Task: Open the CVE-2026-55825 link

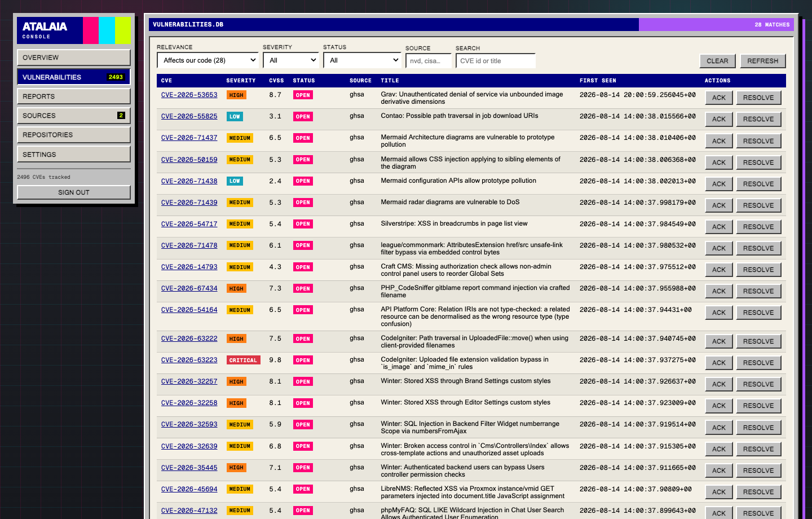Action: coord(189,116)
